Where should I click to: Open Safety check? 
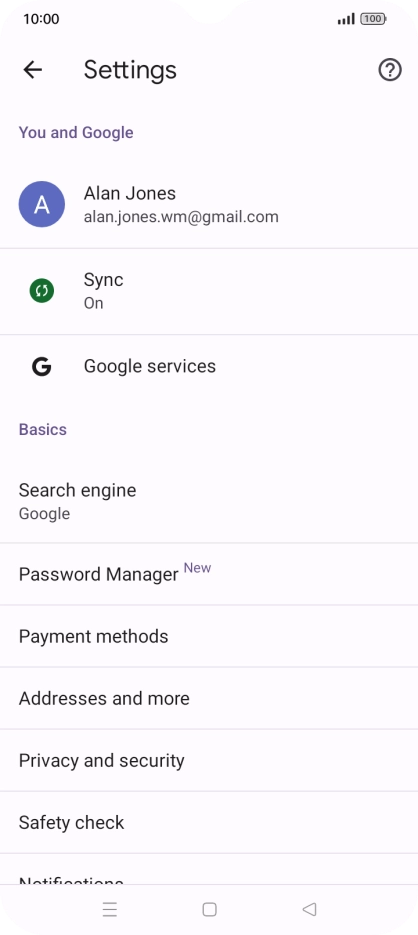209,822
